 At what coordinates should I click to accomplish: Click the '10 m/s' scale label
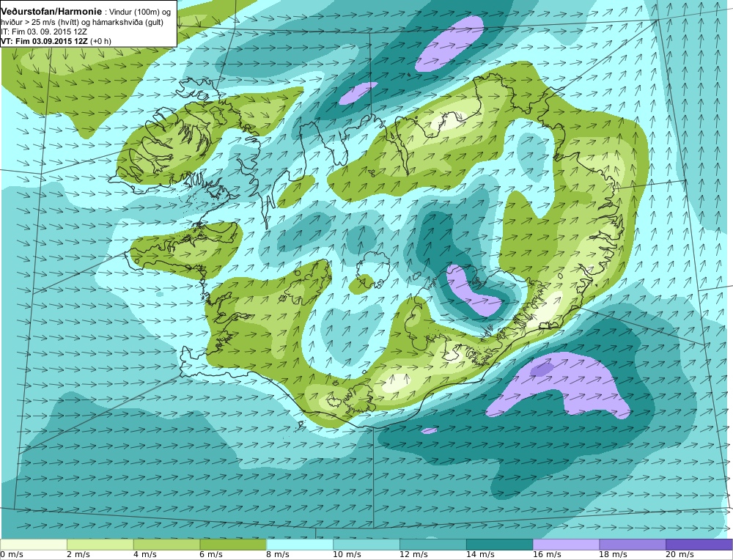[347, 555]
